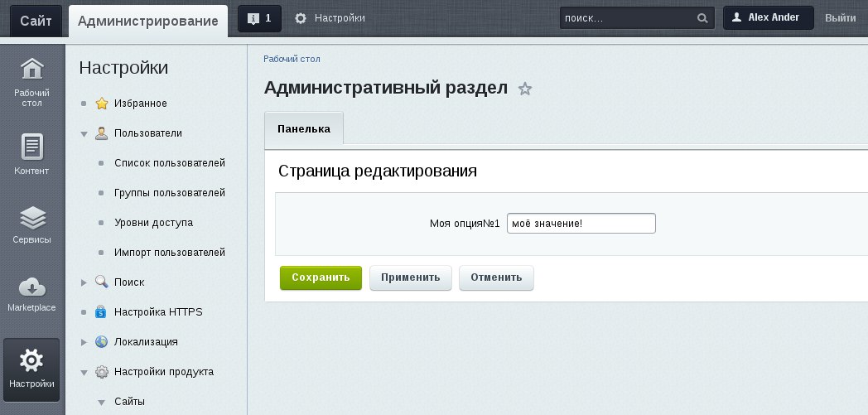The width and height of the screenshot is (868, 415).
Task: Open Уровни доступа in the tree
Action: click(153, 223)
